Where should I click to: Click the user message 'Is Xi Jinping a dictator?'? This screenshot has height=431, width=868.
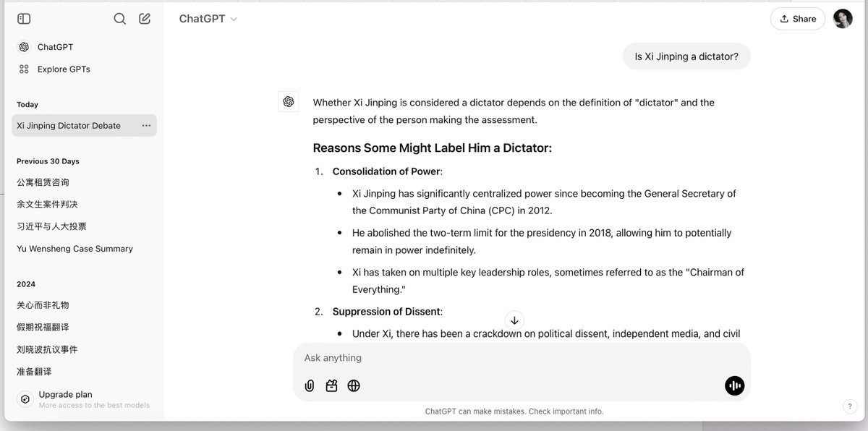(686, 56)
